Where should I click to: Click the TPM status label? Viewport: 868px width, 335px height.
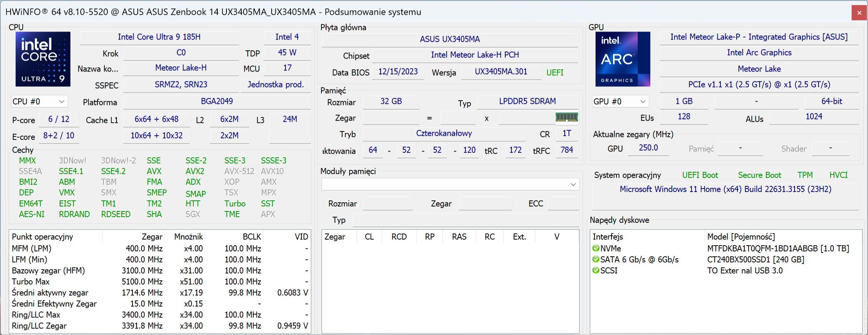coord(805,175)
